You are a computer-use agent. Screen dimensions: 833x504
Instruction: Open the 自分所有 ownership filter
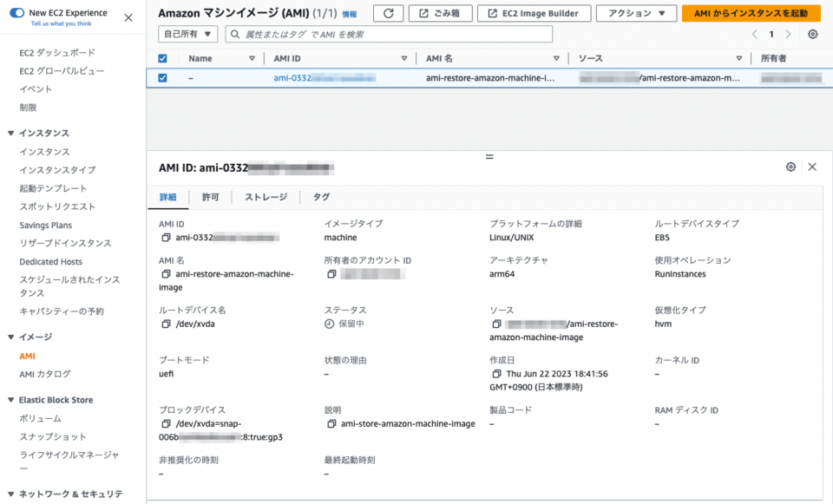click(x=187, y=34)
